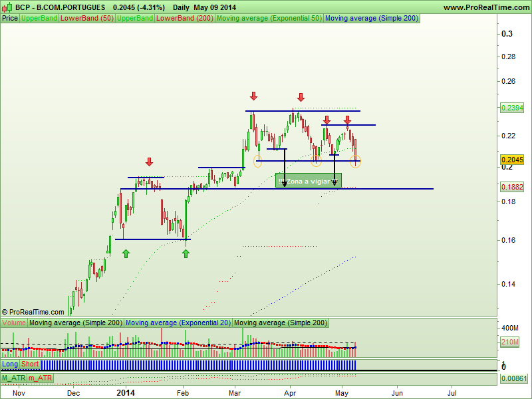Viewport: 532px width, 399px height.
Task: Click the 0.3 price axis label
Action: tap(507, 34)
